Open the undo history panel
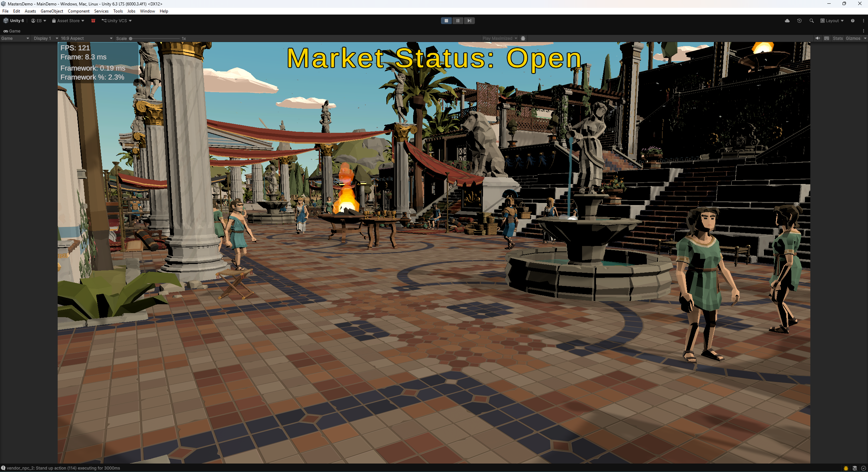The height and width of the screenshot is (472, 868). [x=799, y=21]
